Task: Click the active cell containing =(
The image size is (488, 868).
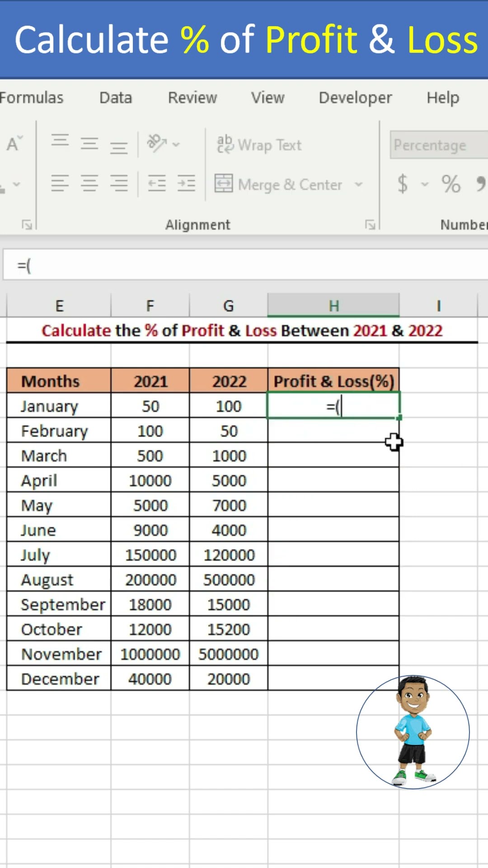Action: (x=333, y=406)
